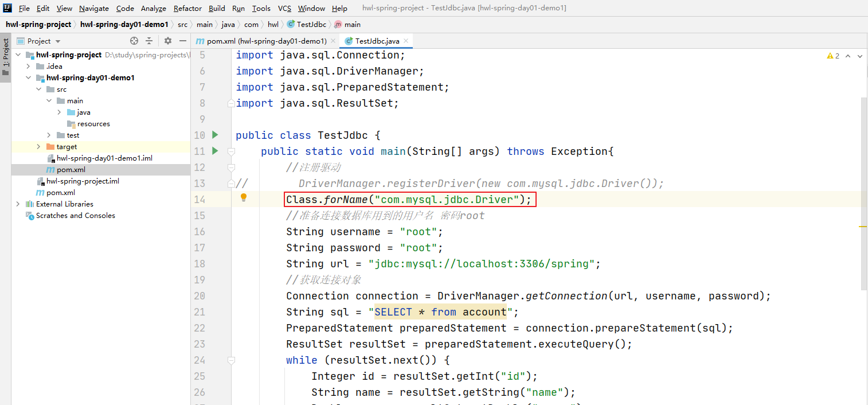Hide the Project panel with minus icon
Screen dimensions: 868x405
[x=183, y=41]
